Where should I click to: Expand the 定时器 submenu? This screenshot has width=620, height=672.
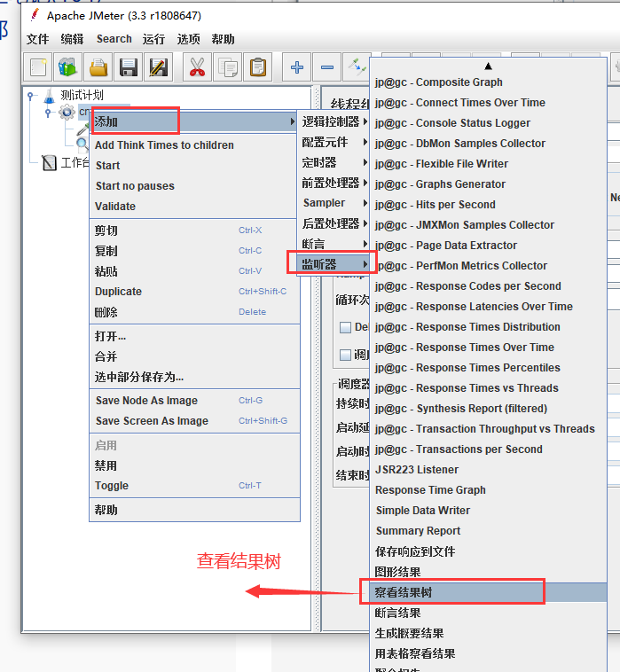pos(334,162)
